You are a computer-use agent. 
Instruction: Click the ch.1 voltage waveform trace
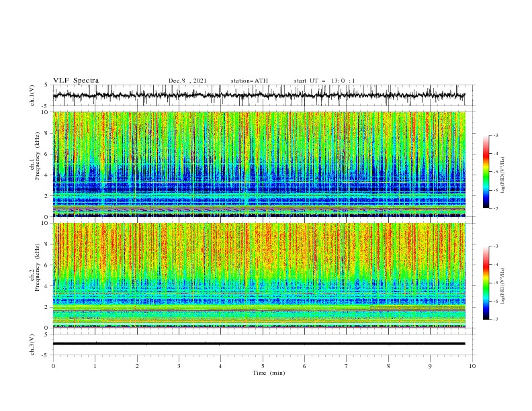259,95
